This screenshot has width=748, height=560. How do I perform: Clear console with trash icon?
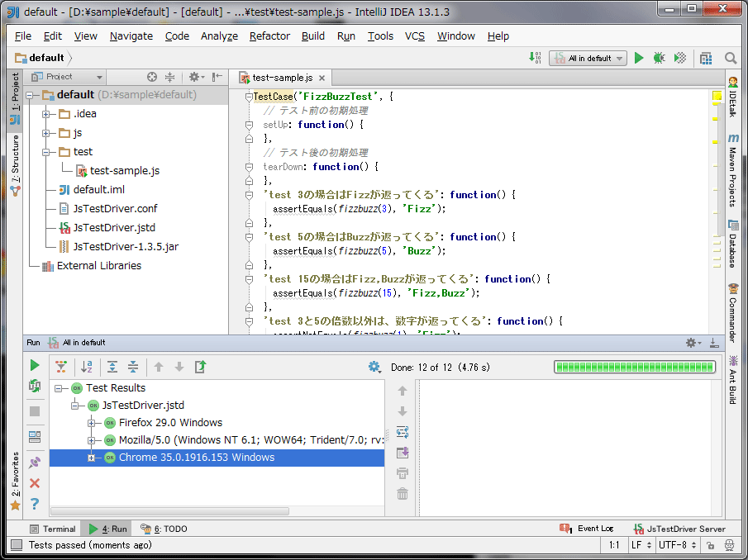pyautogui.click(x=403, y=493)
